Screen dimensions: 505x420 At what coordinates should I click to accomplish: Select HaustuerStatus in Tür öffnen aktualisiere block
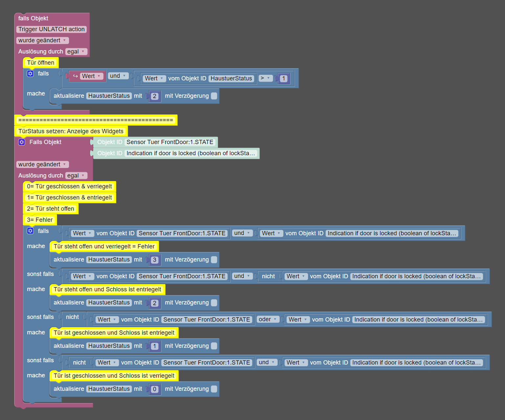[109, 96]
